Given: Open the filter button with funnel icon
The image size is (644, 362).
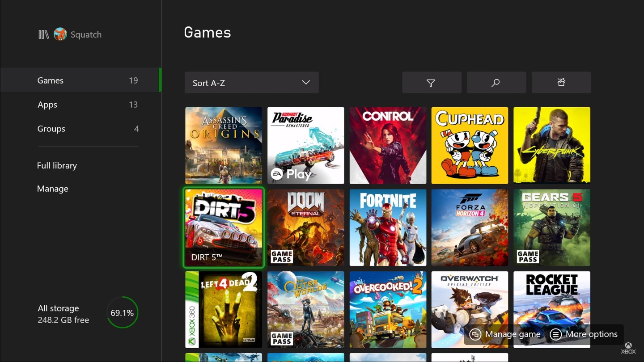Looking at the screenshot, I should pos(432,83).
